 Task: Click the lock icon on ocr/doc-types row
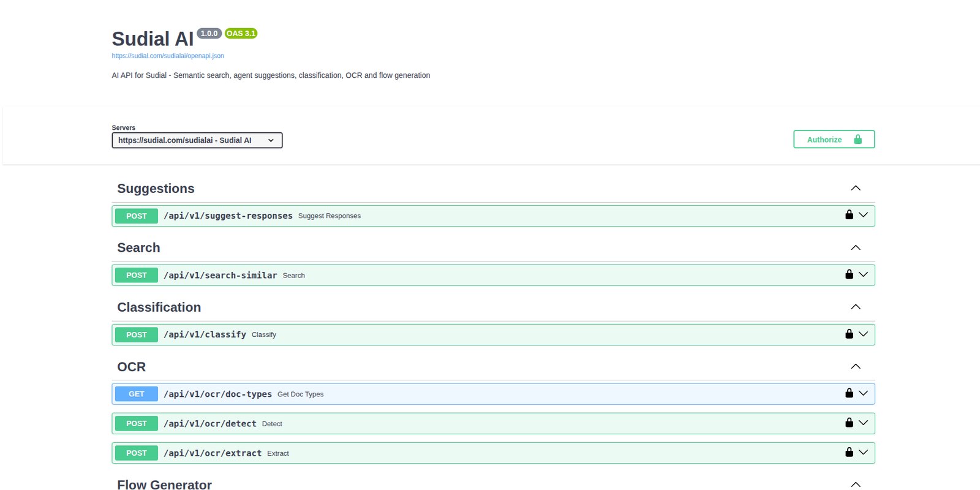(849, 393)
